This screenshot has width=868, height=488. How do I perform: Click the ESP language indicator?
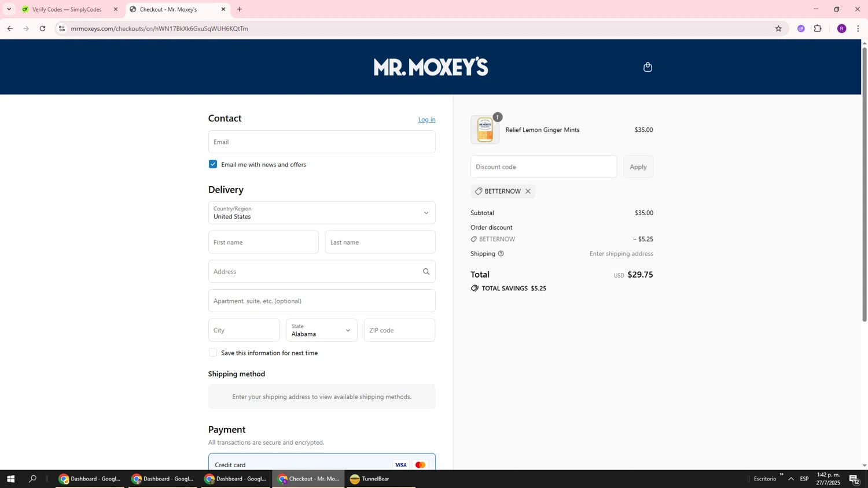(x=804, y=479)
